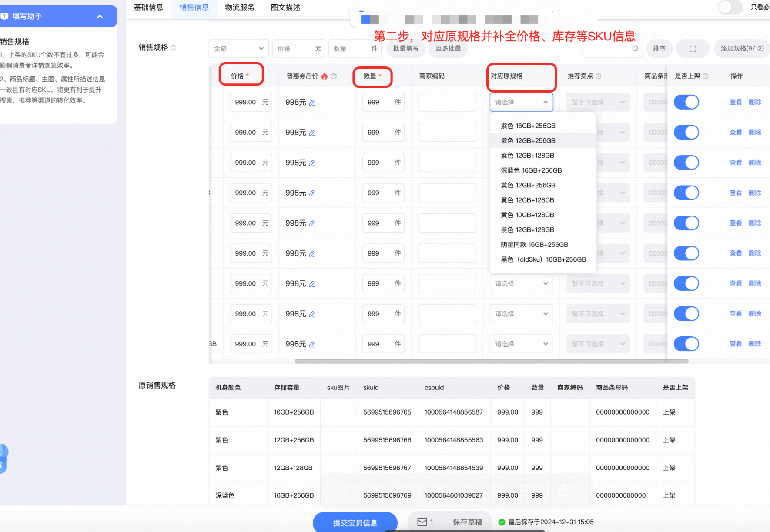Focus the 商家编码 input in the first row
770x532 pixels.
[447, 102]
